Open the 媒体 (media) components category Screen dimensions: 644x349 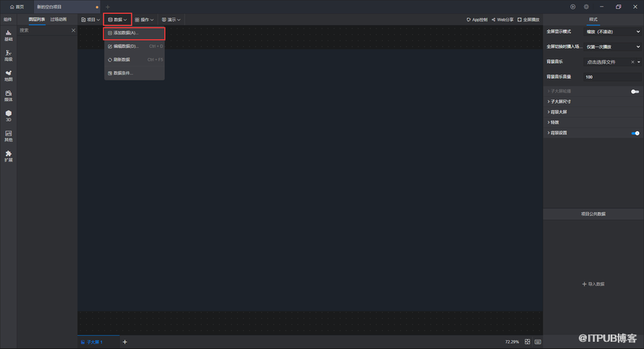pyautogui.click(x=8, y=96)
